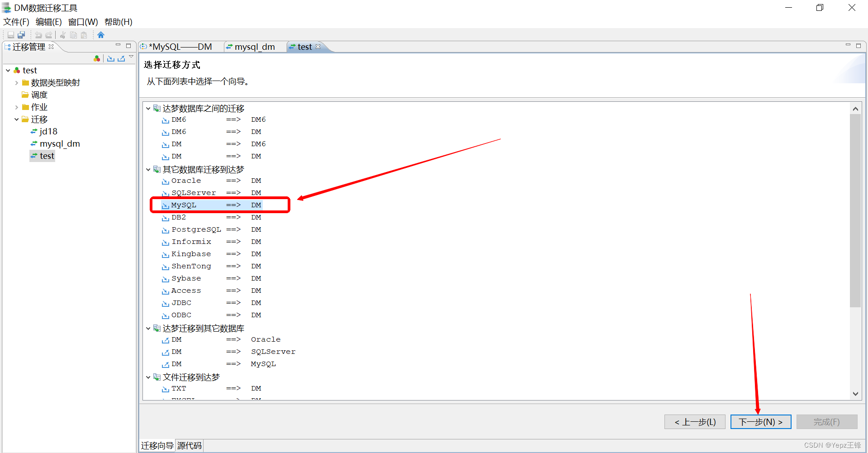The height and width of the screenshot is (453, 868).
Task: Open the Home welcome page icon
Action: pyautogui.click(x=101, y=35)
